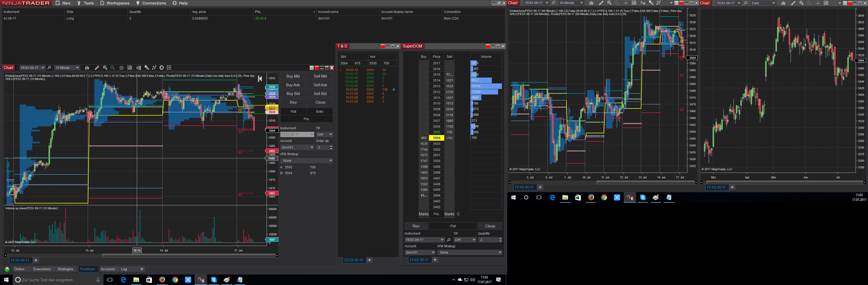
Task: Click Buy Mkt in Chart Trader
Action: coord(293,76)
